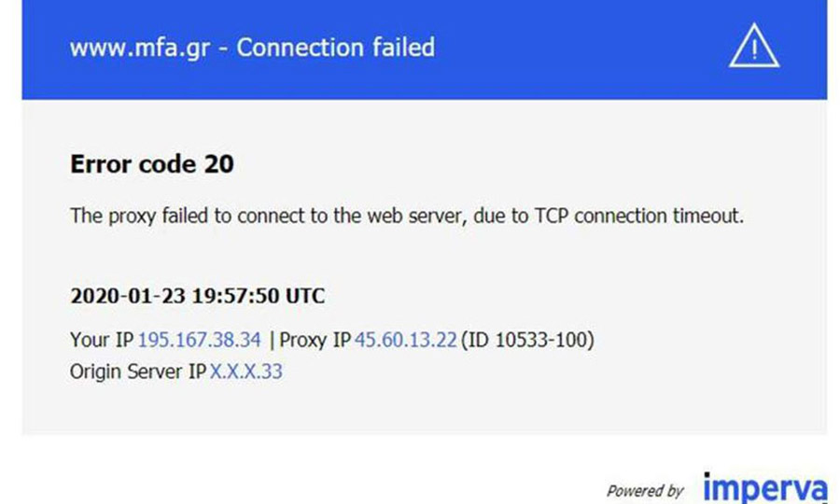Click Origin Server IP X.X.X.33 link

coord(245,371)
